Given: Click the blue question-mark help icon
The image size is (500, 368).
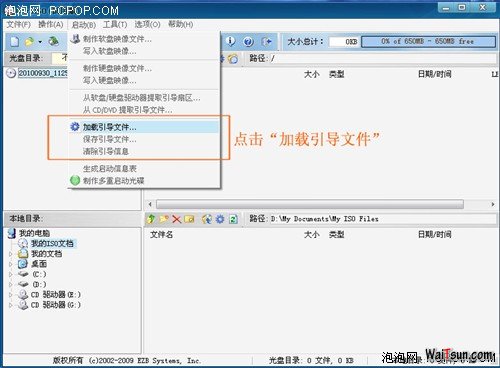Looking at the screenshot, I should point(248,42).
